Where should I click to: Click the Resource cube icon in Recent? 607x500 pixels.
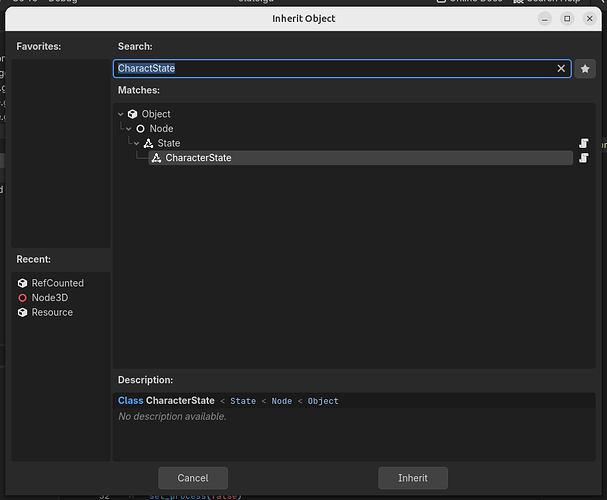[22, 312]
